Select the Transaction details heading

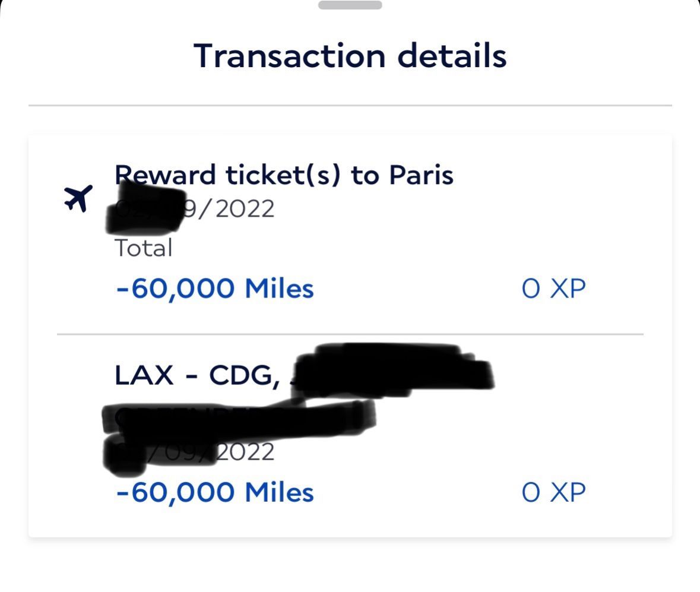350,56
